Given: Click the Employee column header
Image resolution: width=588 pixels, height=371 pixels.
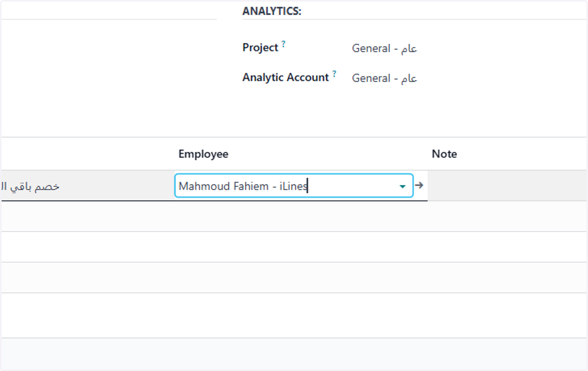Looking at the screenshot, I should point(203,154).
